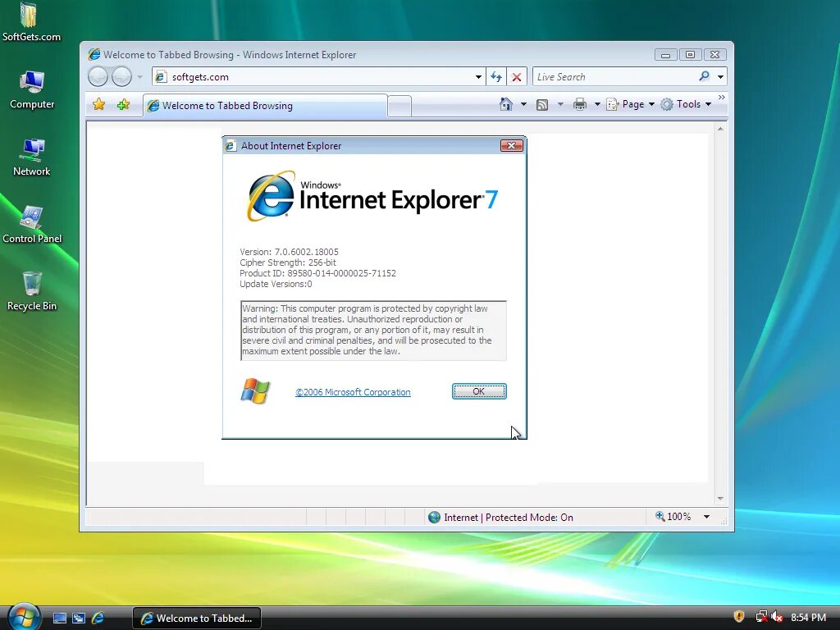Select the Network desktop icon
The width and height of the screenshot is (840, 630).
click(32, 157)
